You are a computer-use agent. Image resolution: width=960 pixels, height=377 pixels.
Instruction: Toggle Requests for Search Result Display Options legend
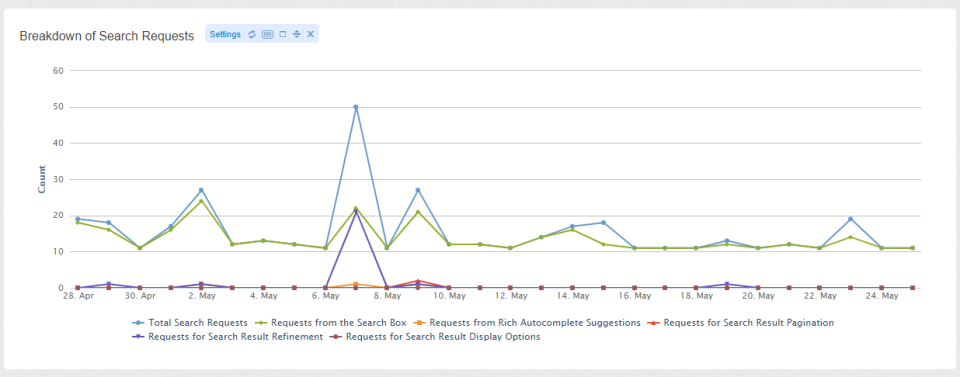pyautogui.click(x=435, y=337)
